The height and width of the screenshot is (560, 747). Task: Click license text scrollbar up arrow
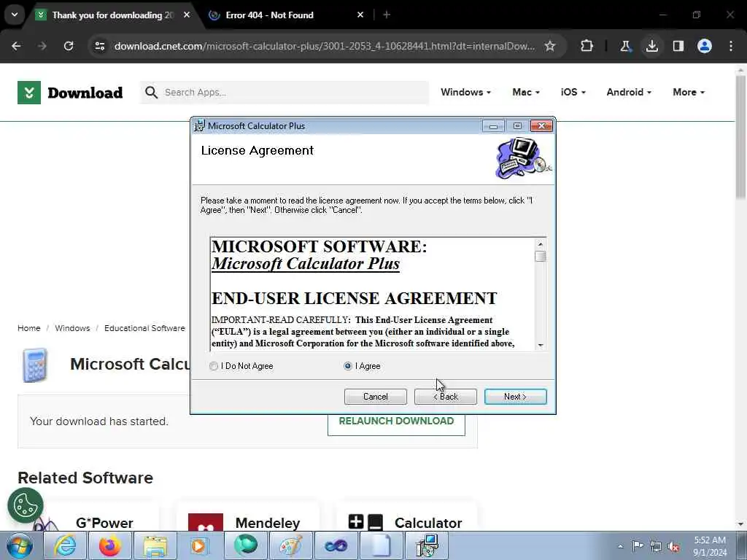(x=541, y=244)
